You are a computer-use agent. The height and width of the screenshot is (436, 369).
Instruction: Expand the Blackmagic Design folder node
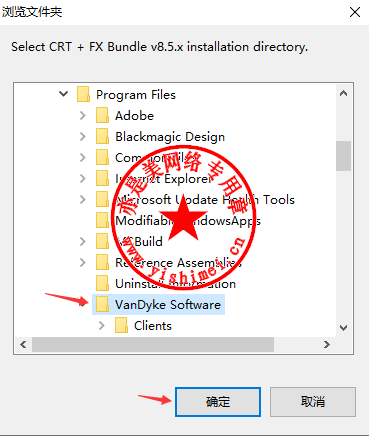tap(83, 137)
